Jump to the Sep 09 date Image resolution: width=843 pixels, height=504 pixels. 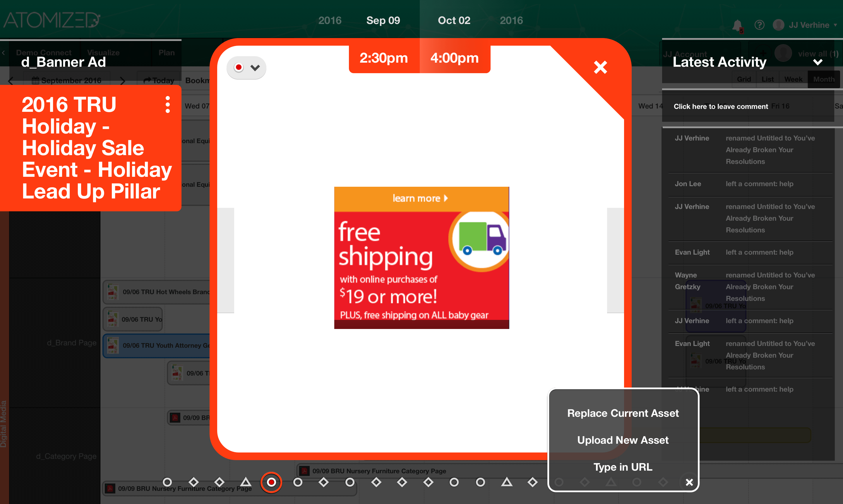pyautogui.click(x=383, y=20)
